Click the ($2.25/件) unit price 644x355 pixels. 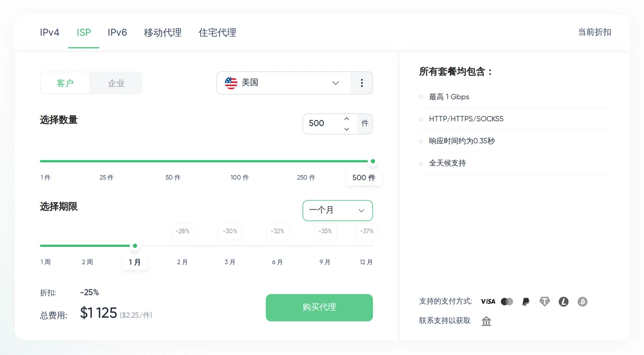pyautogui.click(x=136, y=315)
